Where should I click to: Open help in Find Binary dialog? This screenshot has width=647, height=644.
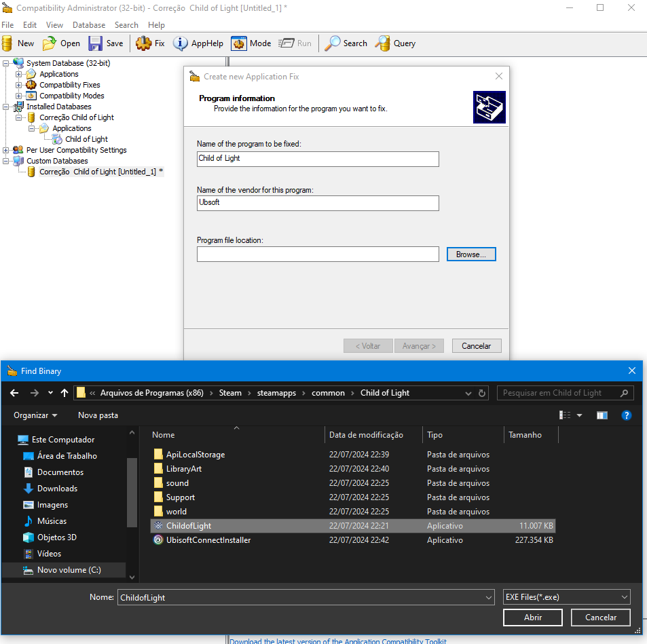coord(627,415)
